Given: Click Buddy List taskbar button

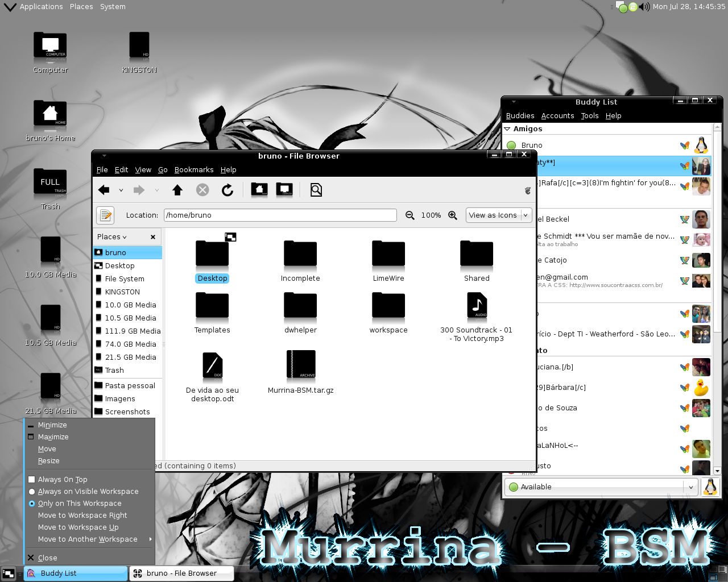Looking at the screenshot, I should pos(76,573).
